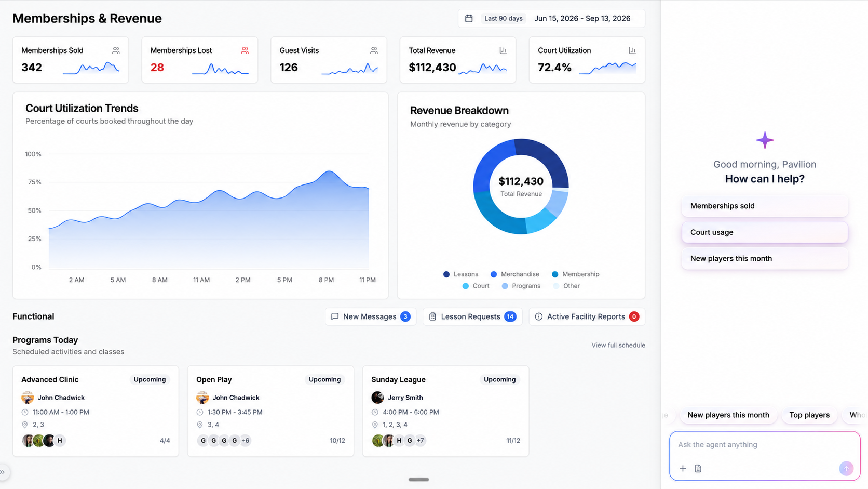Open the Last 90 days range selector
868x489 pixels.
pyautogui.click(x=503, y=18)
